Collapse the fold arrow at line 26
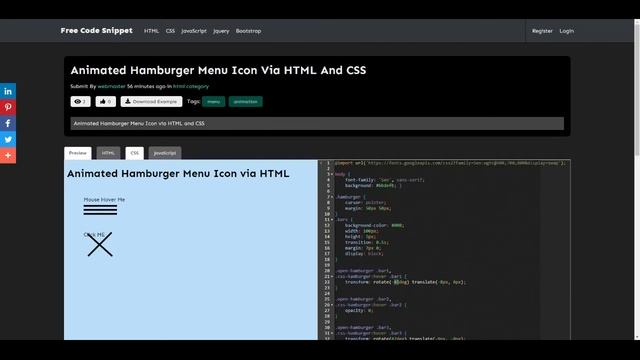This screenshot has width=640, height=360. 332,305
